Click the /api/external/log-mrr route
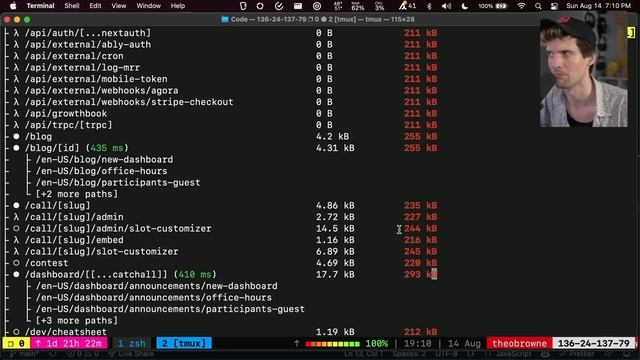The height and width of the screenshot is (360, 640). coord(82,67)
